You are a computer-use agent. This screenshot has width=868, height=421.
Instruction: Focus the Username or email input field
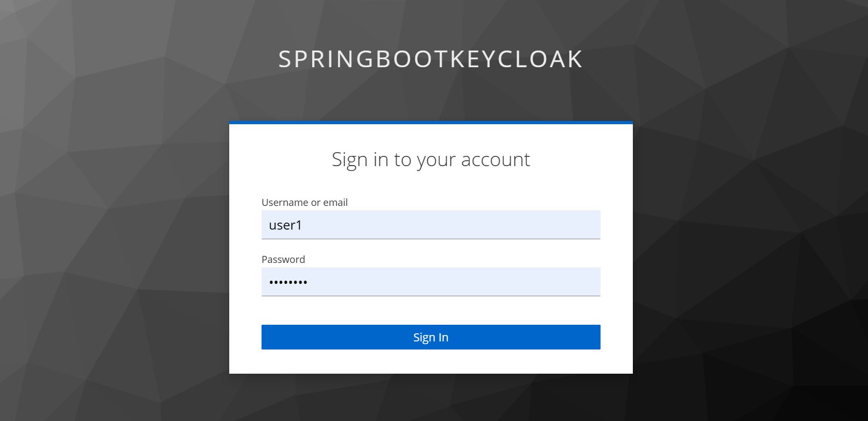pyautogui.click(x=431, y=225)
